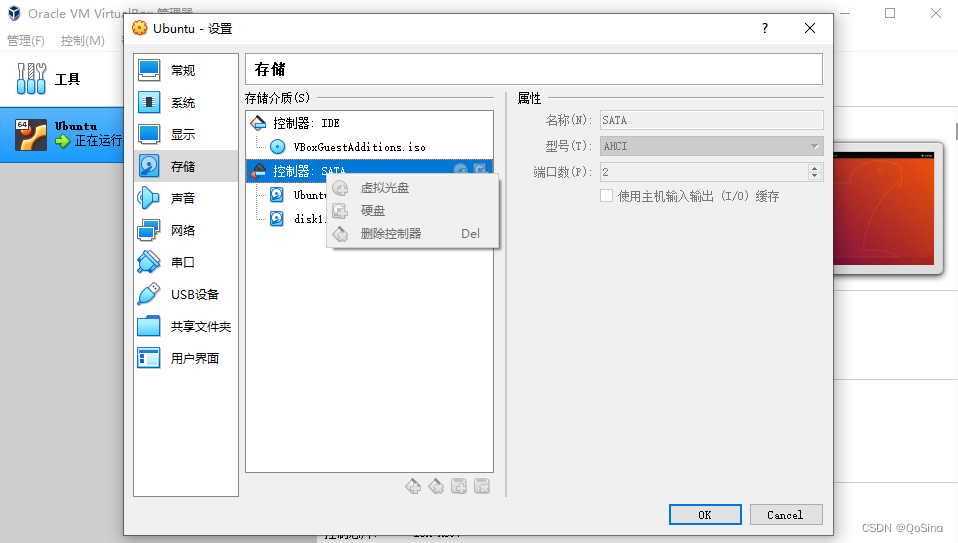Open the 串口 (Serial ports) settings category
Image resolution: width=958 pixels, height=543 pixels.
[186, 262]
